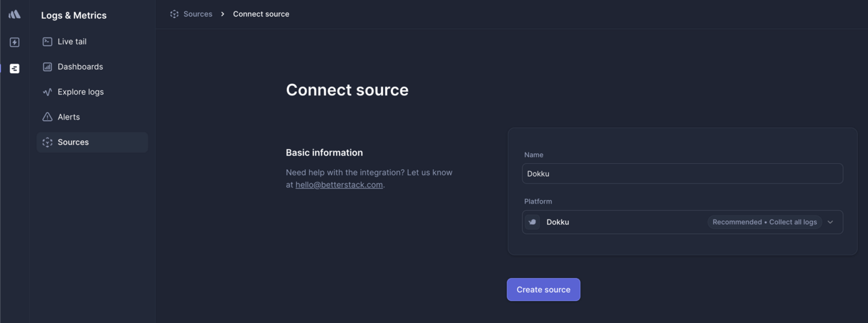Open the Uptime lightning bolt icon
The width and height of the screenshot is (868, 323).
click(14, 42)
